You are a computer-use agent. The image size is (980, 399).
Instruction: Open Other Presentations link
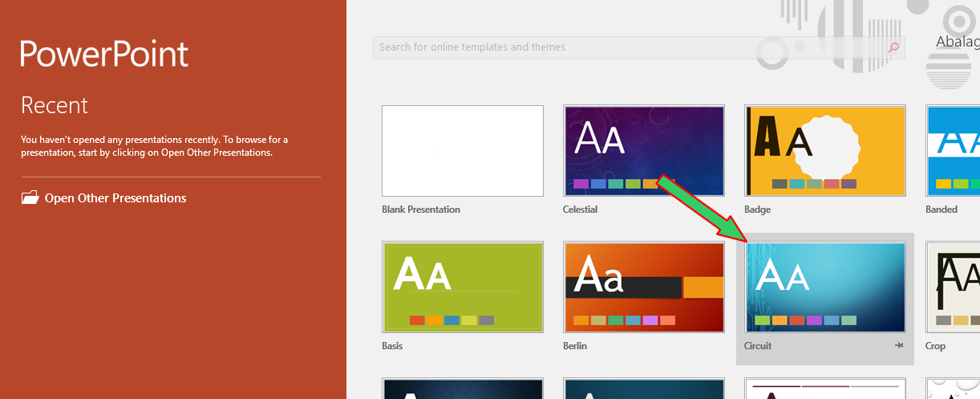(x=115, y=198)
